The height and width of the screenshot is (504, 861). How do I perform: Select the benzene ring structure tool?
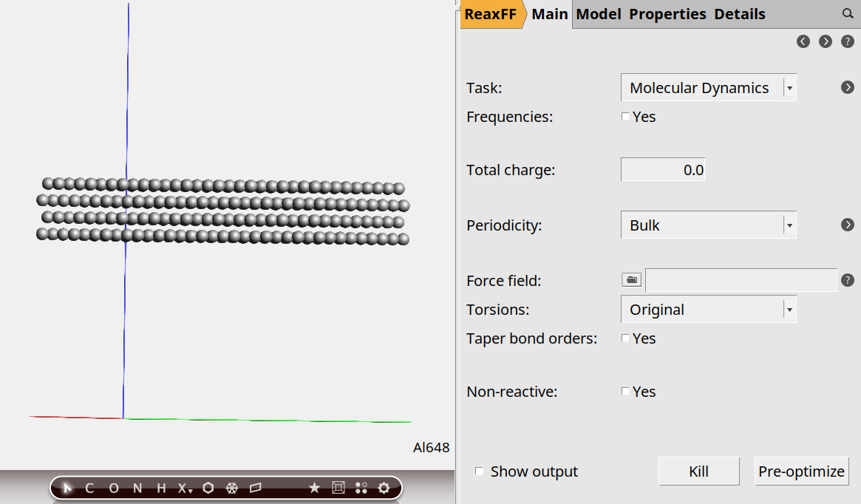(x=208, y=488)
